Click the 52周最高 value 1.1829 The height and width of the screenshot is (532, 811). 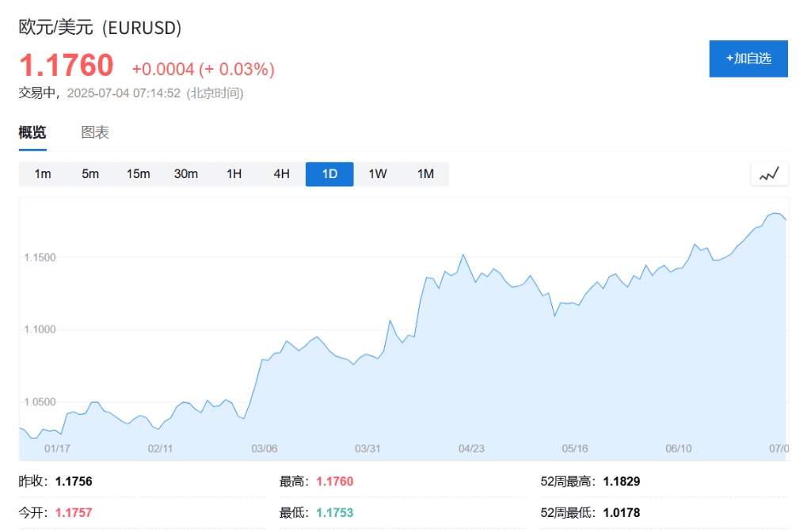click(x=622, y=481)
